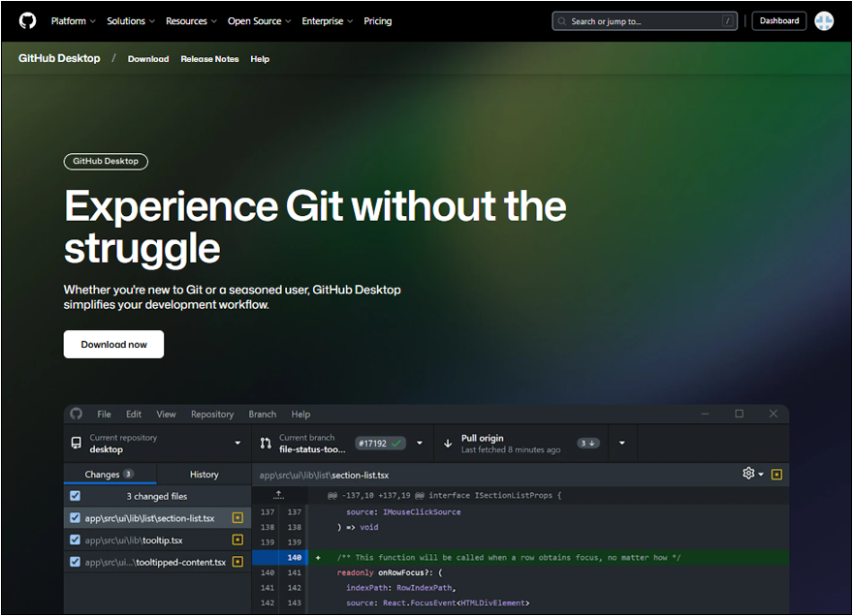Image resolution: width=853 pixels, height=616 pixels.
Task: Open the Release Notes link
Action: 209,59
